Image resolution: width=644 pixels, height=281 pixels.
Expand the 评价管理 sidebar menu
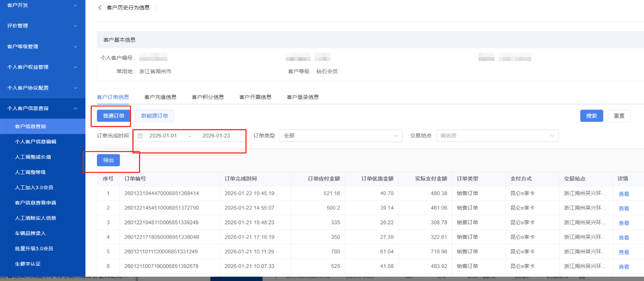[x=42, y=26]
